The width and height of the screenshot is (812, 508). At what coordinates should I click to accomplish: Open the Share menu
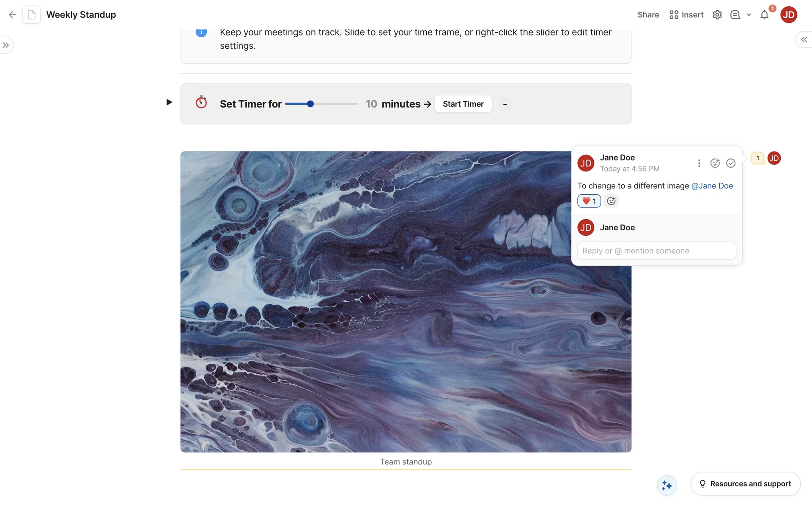(648, 15)
